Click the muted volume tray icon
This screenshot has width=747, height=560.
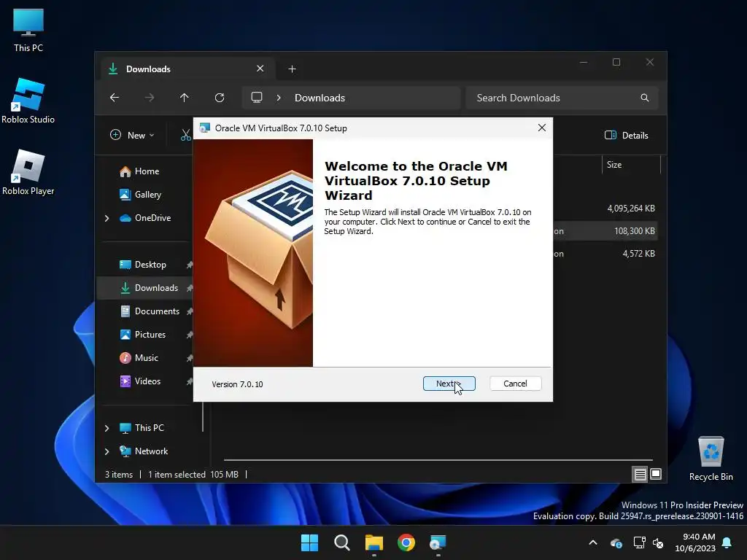658,542
